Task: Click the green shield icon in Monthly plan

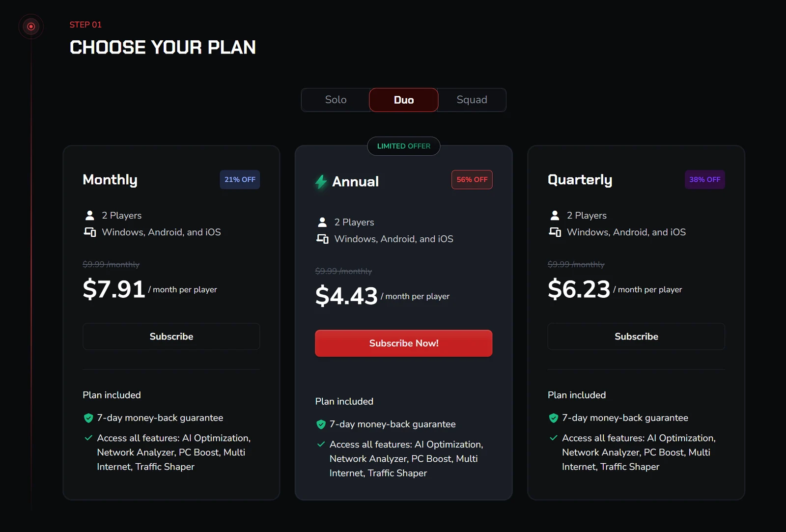Action: [x=88, y=418]
